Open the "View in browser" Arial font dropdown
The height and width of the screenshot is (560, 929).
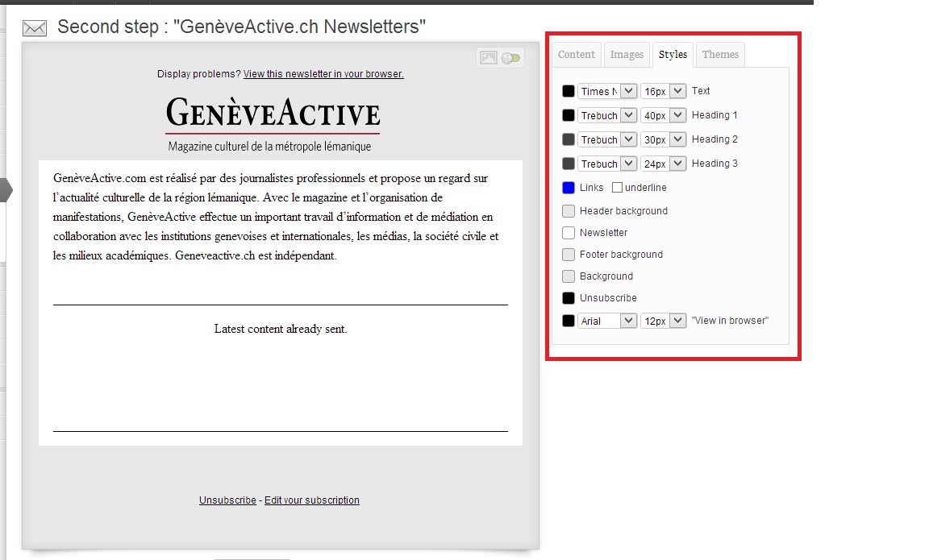607,321
